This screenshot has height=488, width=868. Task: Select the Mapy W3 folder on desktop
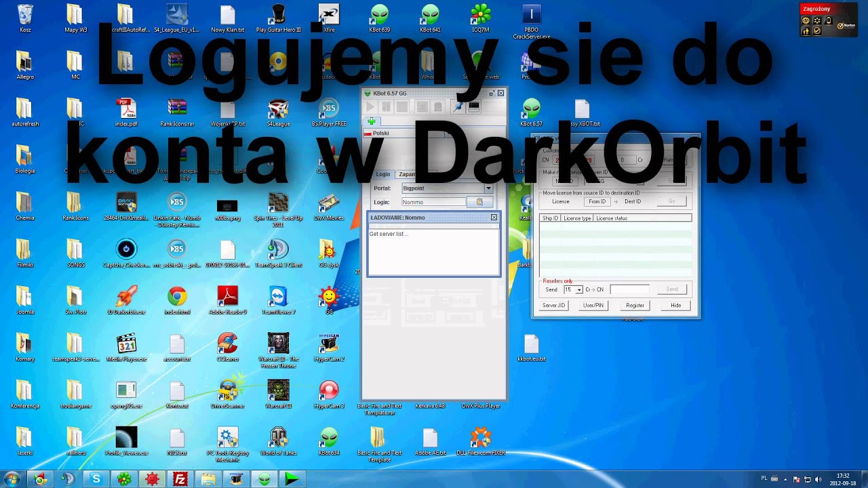pos(75,18)
